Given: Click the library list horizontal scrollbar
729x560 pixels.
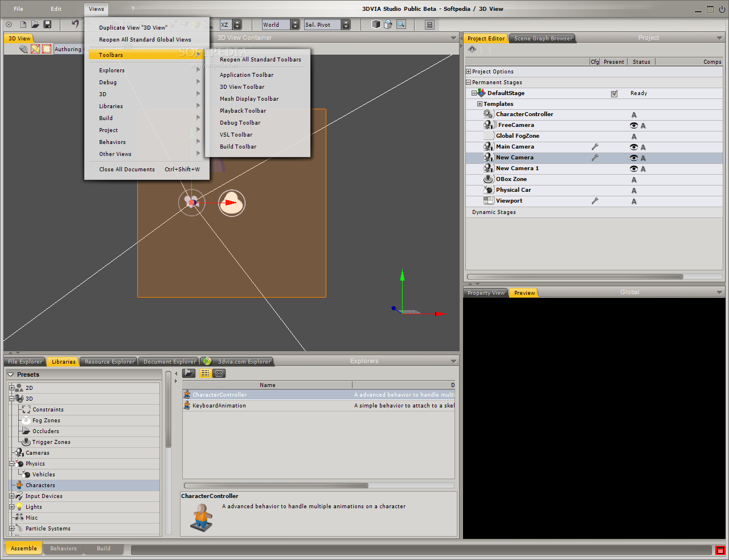Looking at the screenshot, I should [276, 485].
